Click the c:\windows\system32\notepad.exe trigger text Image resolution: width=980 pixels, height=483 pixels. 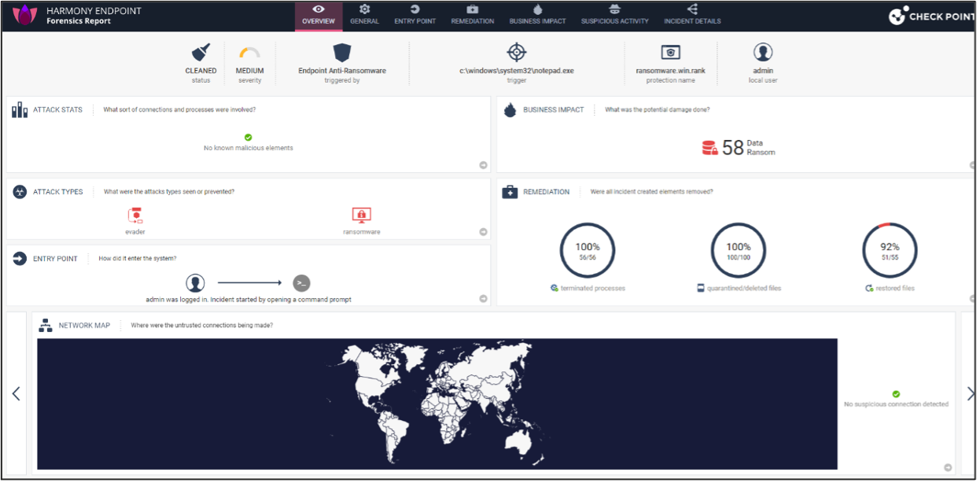click(x=517, y=71)
